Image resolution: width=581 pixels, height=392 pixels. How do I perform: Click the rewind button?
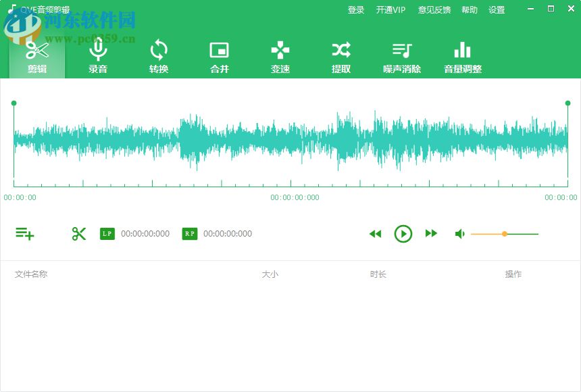[376, 233]
